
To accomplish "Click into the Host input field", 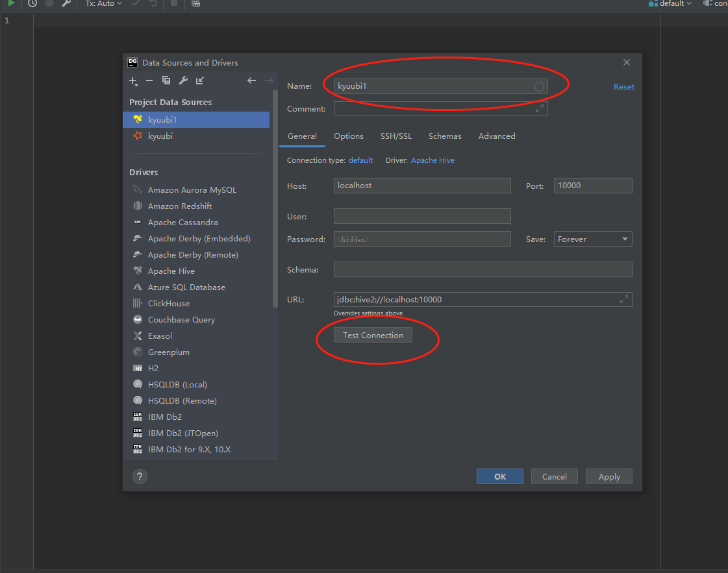I will (x=422, y=186).
